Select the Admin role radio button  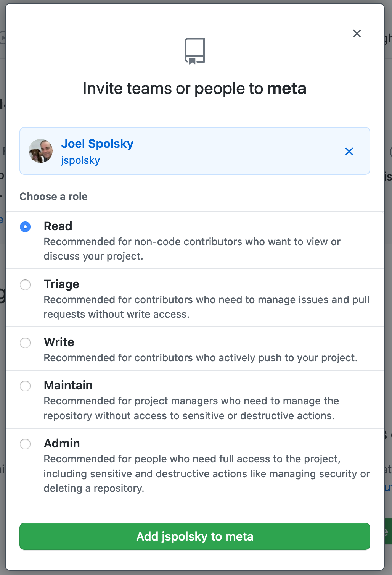click(x=25, y=444)
